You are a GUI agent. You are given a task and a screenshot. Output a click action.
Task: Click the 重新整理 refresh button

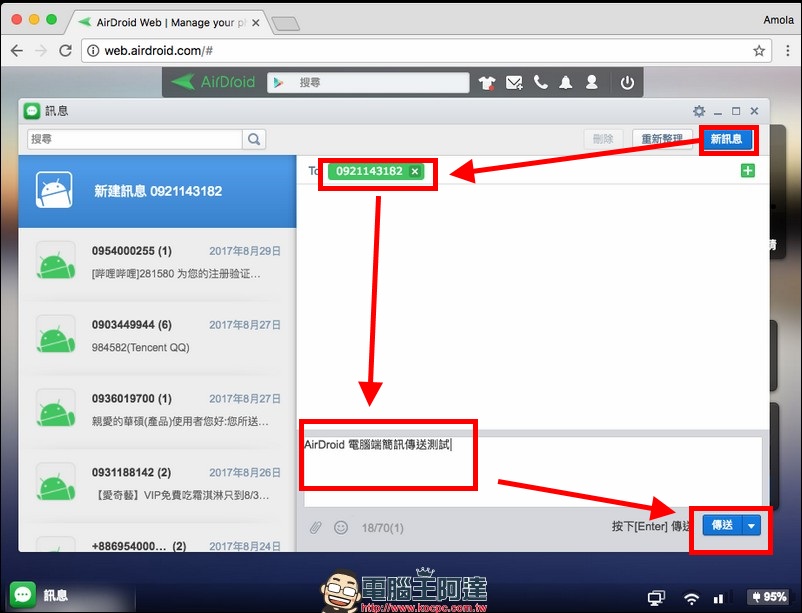pyautogui.click(x=662, y=139)
